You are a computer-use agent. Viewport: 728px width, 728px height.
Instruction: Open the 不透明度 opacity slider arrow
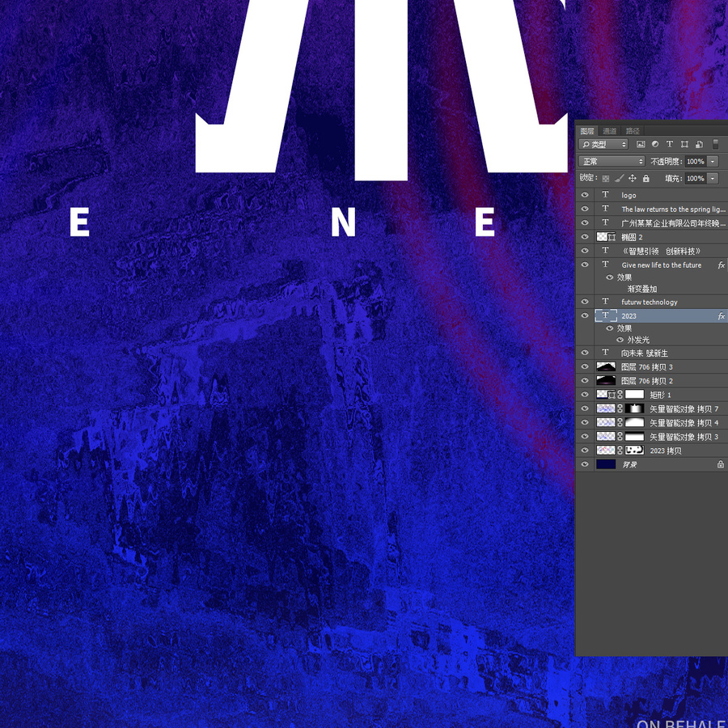click(x=713, y=162)
